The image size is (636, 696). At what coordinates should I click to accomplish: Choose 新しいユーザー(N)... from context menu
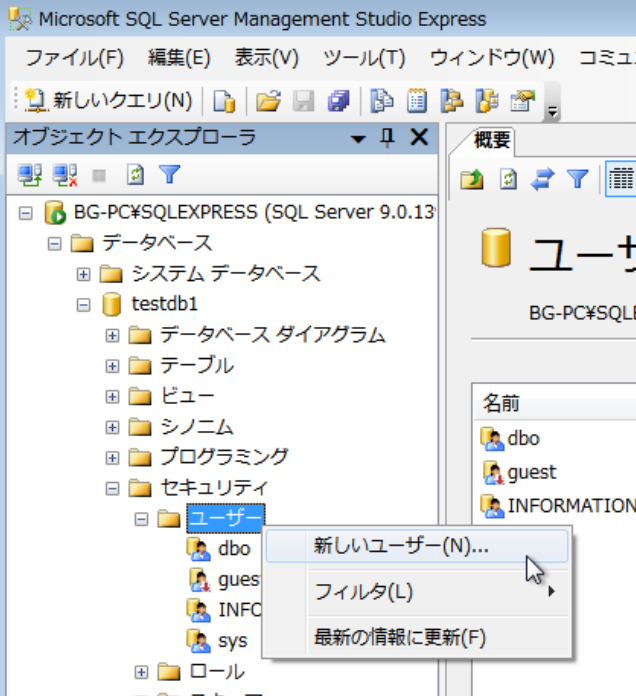(417, 546)
